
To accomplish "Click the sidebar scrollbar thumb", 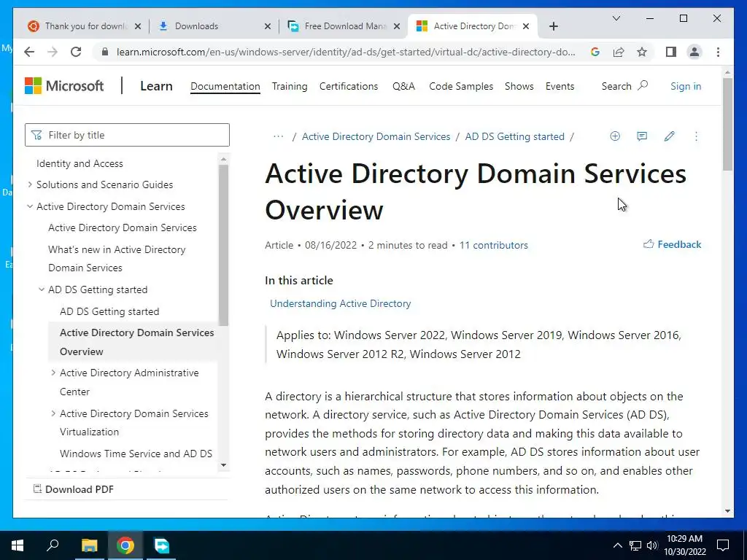I will click(223, 245).
